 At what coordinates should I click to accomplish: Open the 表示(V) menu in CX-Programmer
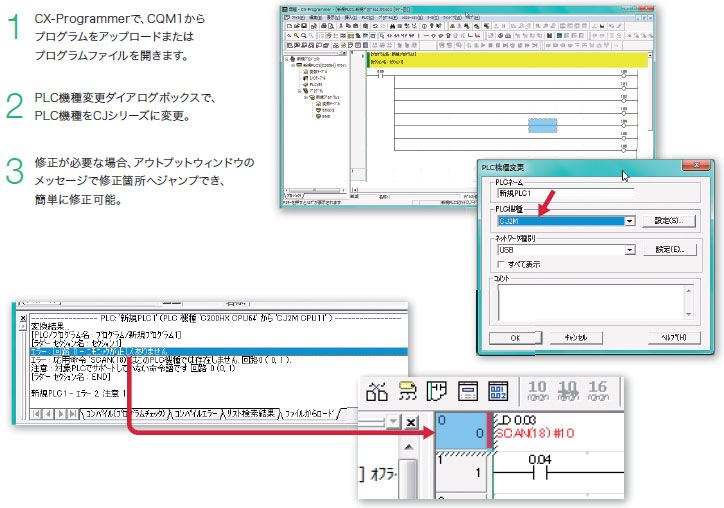point(333,18)
